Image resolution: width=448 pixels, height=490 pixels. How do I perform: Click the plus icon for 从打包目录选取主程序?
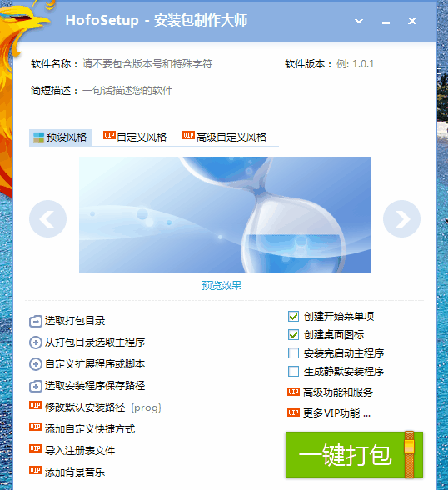pos(36,342)
